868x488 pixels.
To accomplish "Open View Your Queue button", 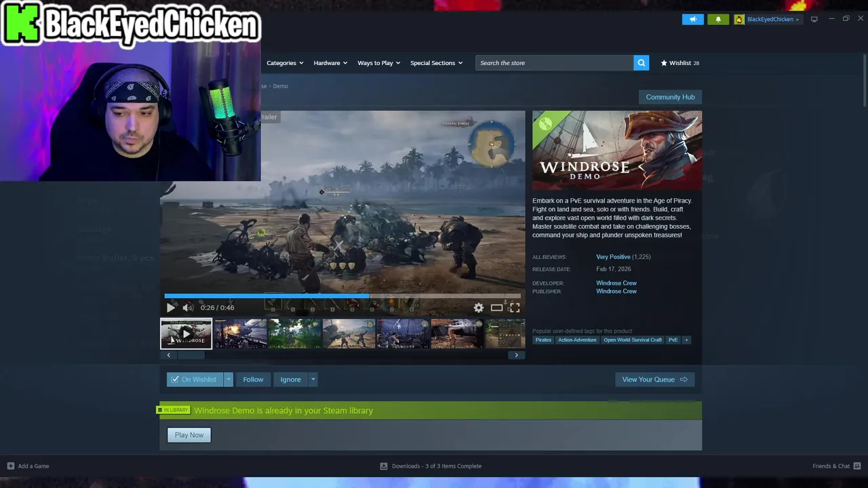I will click(654, 380).
